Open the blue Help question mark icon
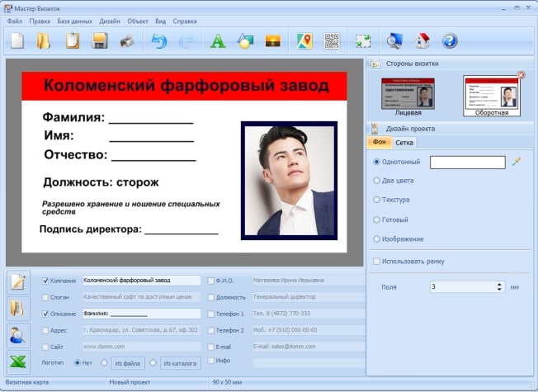The width and height of the screenshot is (538, 392). tap(450, 40)
